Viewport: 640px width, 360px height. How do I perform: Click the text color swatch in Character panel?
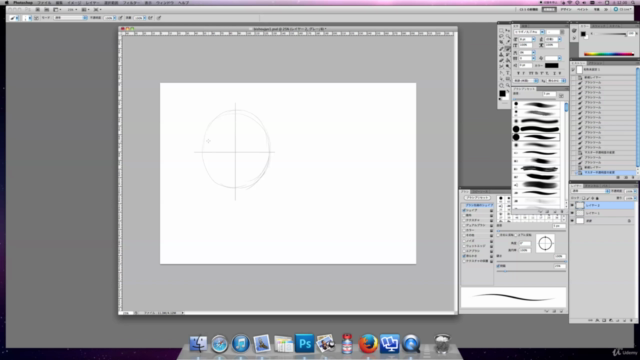tap(551, 65)
